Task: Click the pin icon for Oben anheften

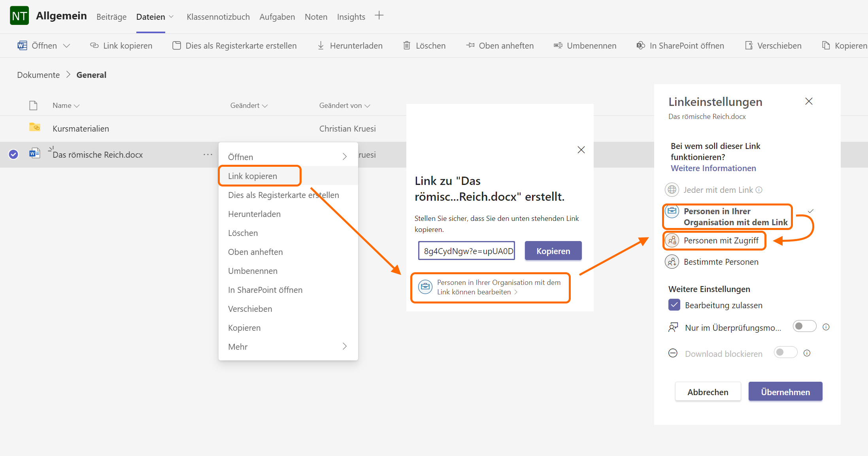Action: pyautogui.click(x=470, y=45)
